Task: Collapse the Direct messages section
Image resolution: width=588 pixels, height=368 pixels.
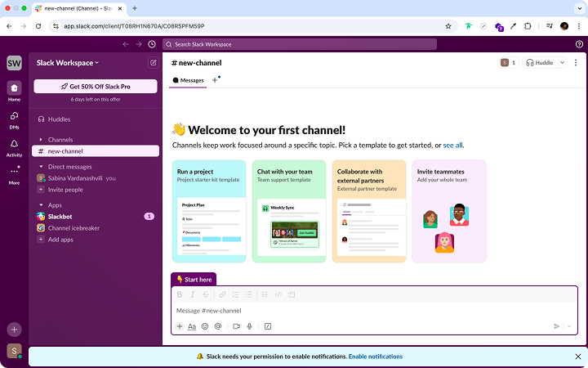Action: [x=41, y=167]
